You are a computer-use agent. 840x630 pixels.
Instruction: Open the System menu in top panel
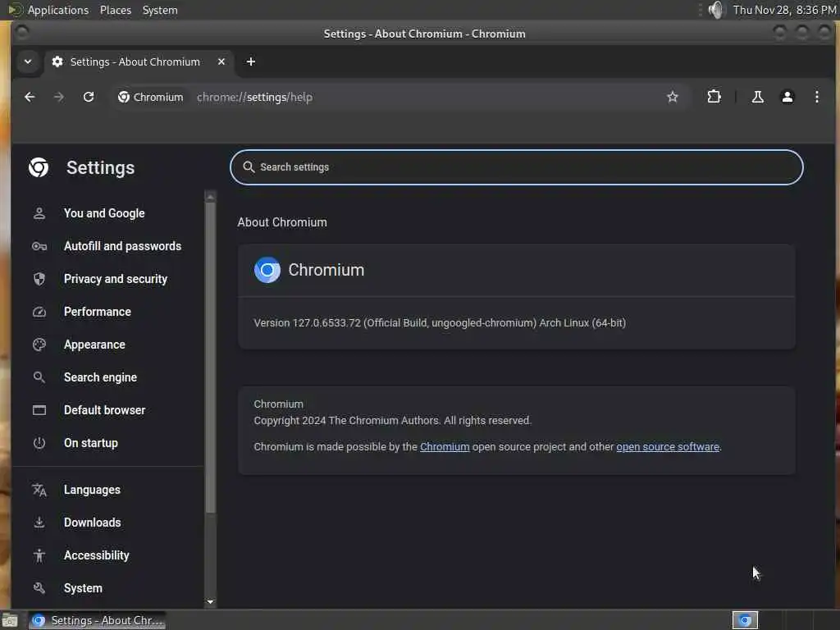160,10
